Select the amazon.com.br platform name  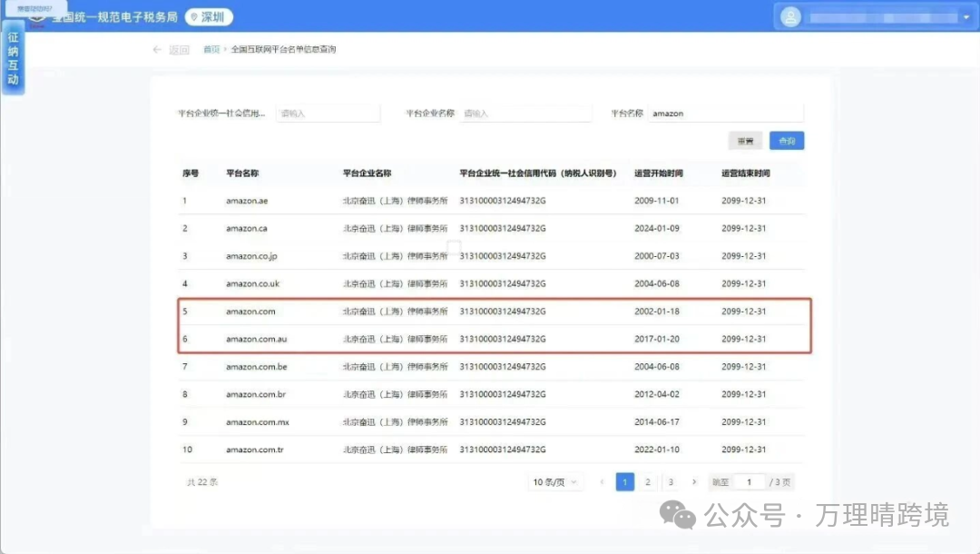256,394
